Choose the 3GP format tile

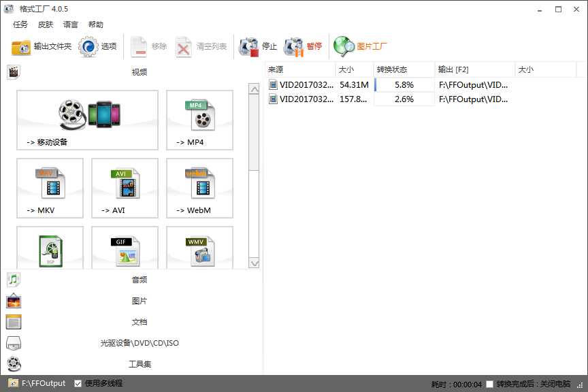pos(50,248)
